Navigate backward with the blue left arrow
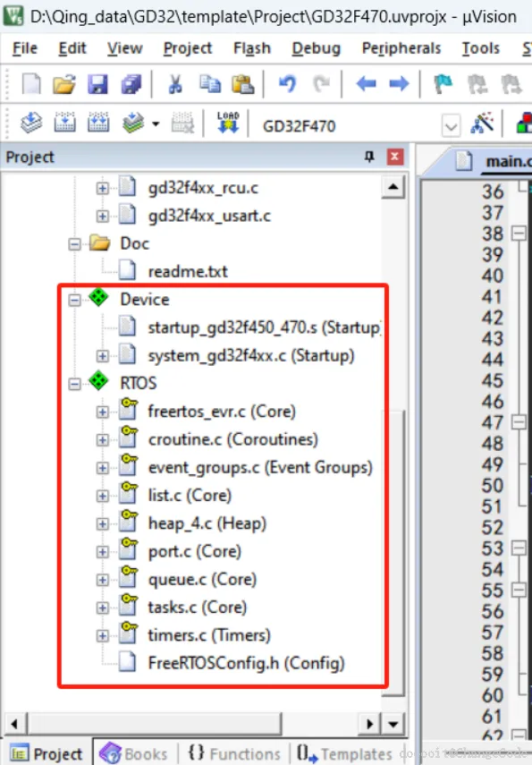The width and height of the screenshot is (532, 765). coord(366,84)
